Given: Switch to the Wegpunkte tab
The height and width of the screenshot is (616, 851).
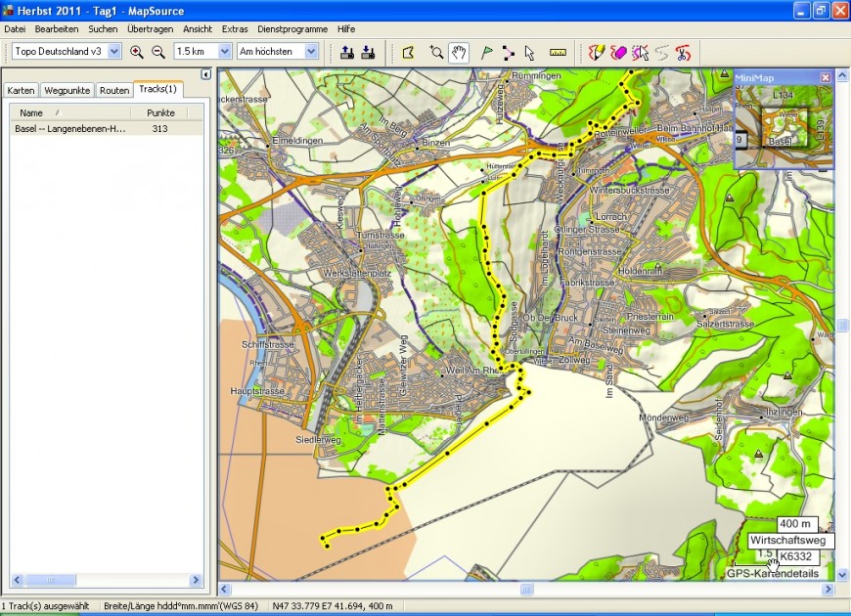Looking at the screenshot, I should point(67,91).
